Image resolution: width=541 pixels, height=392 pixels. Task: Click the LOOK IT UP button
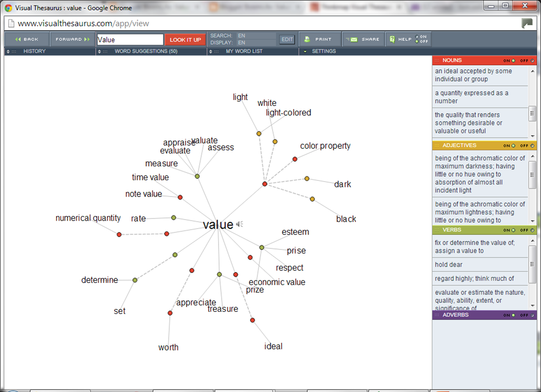click(x=185, y=40)
